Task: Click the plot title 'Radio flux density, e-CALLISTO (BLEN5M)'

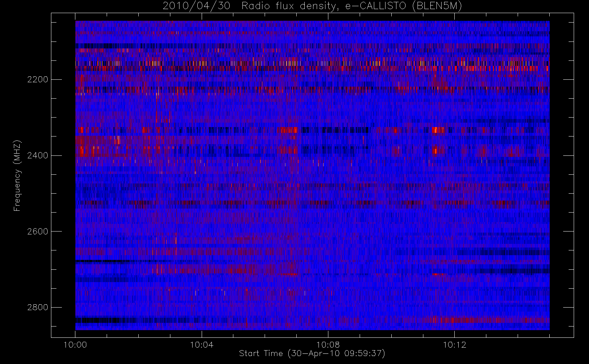Action: 352,6
